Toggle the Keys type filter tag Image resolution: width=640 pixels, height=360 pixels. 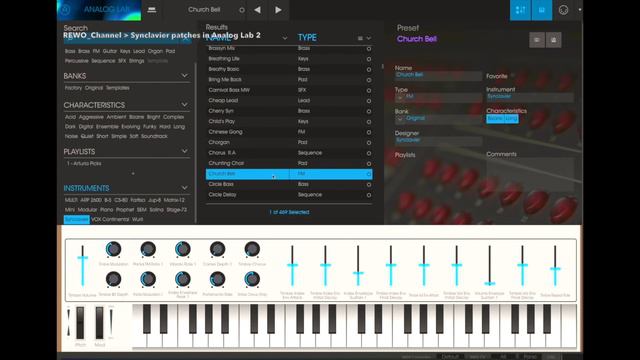pyautogui.click(x=125, y=51)
